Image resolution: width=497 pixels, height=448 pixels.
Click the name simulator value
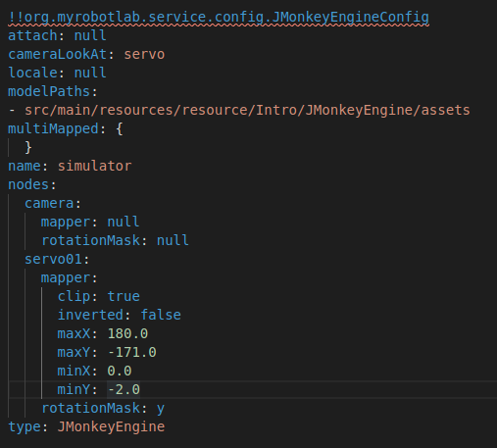tap(94, 166)
